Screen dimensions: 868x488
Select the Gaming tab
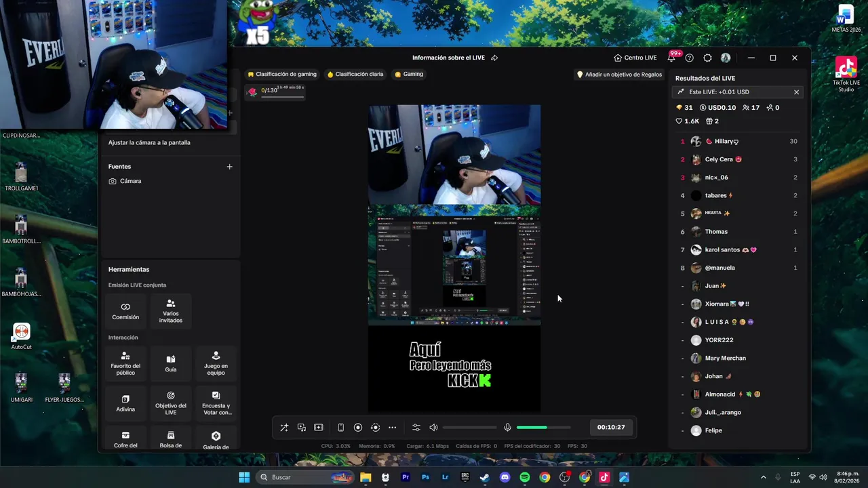point(409,75)
